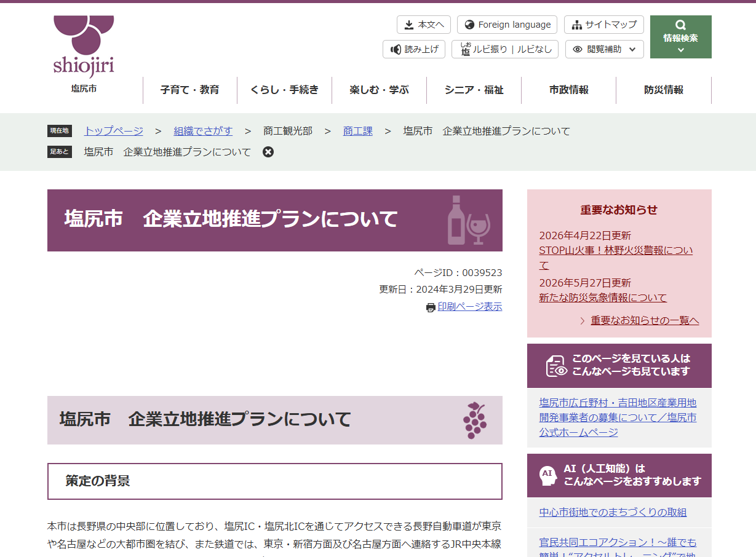The image size is (756, 557).
Task: Expand the 閲覧補助 dropdown
Action: (x=605, y=49)
